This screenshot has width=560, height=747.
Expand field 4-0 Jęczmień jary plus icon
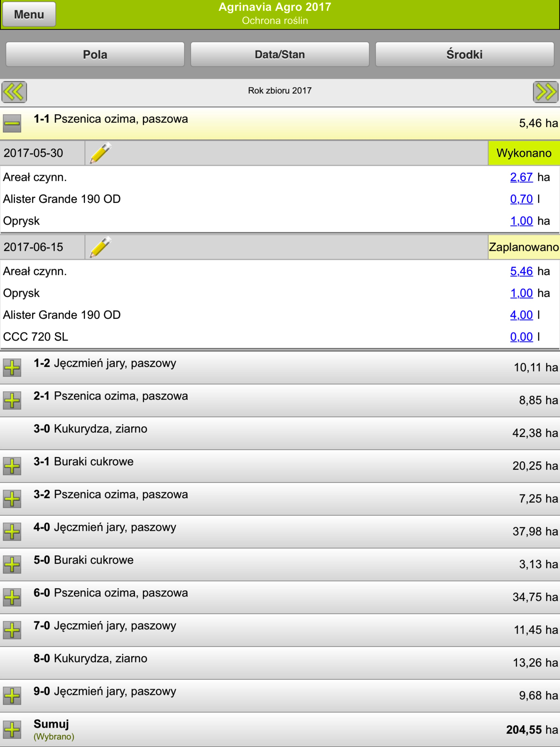[12, 532]
